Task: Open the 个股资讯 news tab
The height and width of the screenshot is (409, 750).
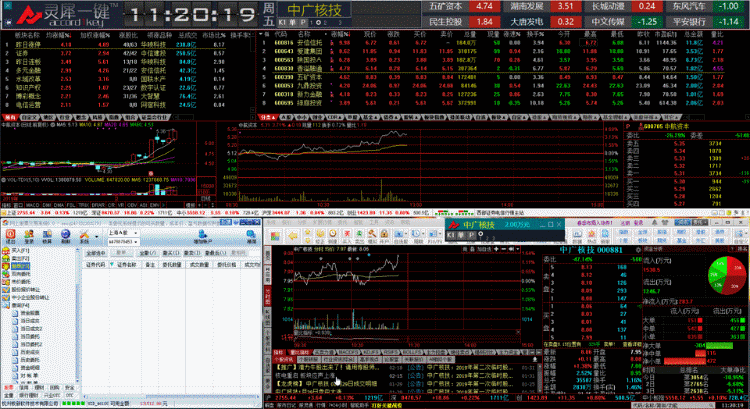Action: coord(284,359)
